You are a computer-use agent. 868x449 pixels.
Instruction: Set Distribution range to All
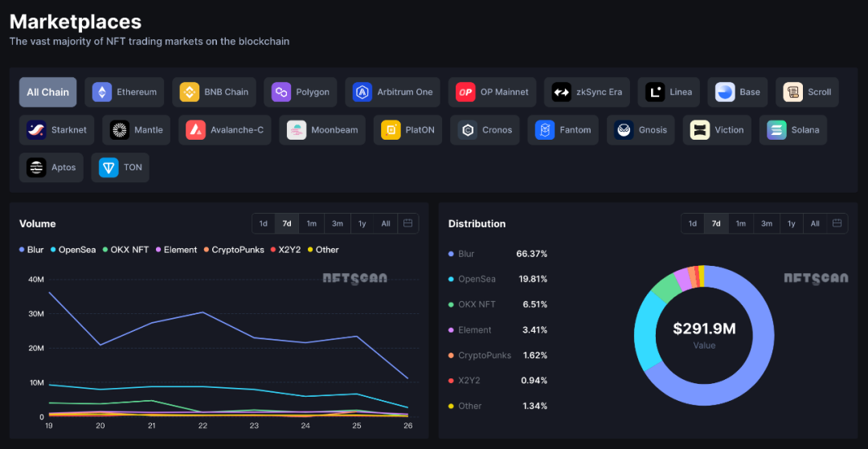(x=815, y=223)
